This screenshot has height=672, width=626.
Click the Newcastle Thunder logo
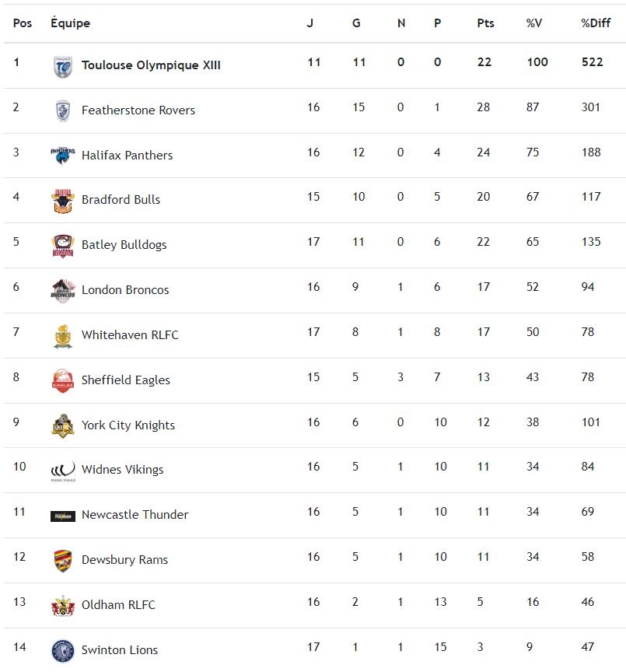click(63, 516)
